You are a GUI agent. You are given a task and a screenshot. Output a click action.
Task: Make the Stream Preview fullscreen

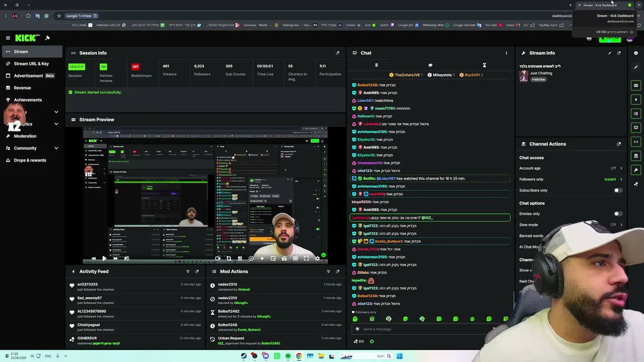(x=306, y=258)
